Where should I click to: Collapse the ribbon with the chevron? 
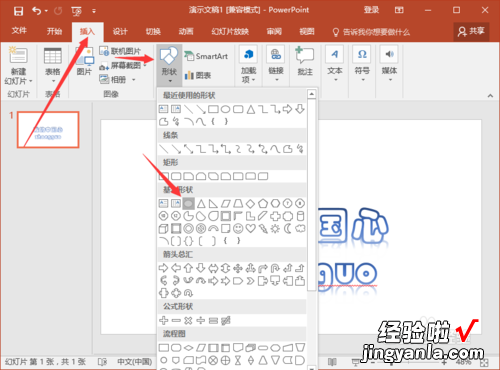(490, 96)
